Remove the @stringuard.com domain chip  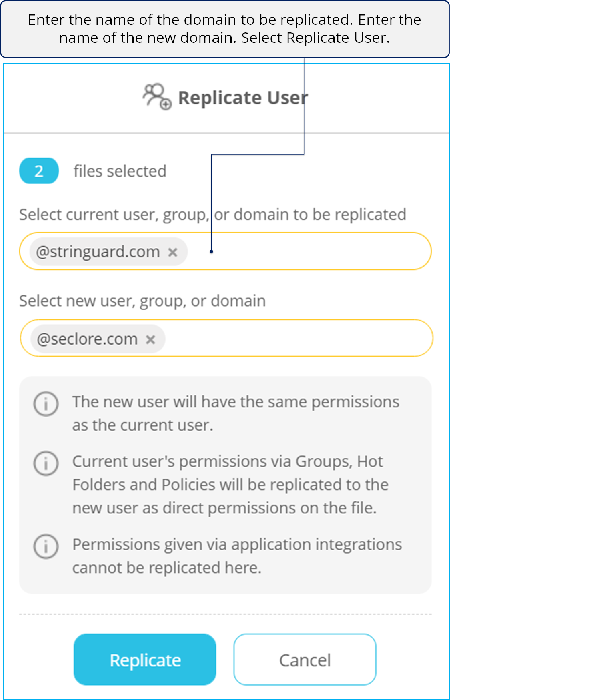173,252
